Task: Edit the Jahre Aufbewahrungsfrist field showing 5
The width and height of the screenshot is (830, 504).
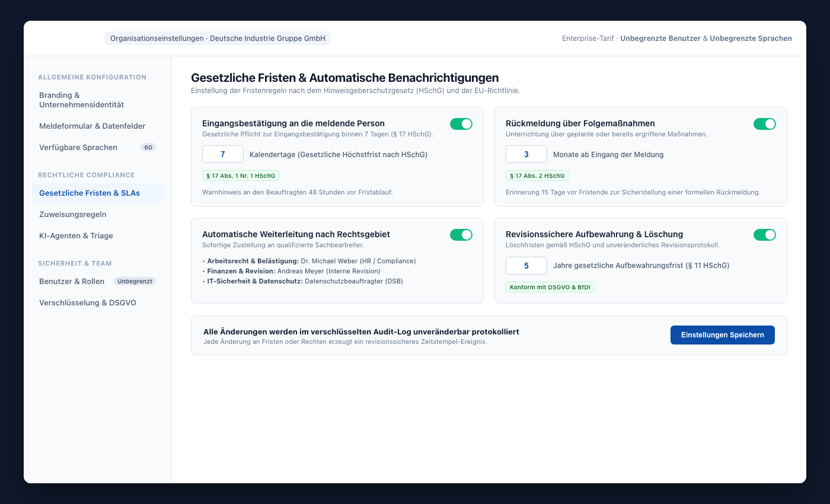Action: tap(526, 266)
